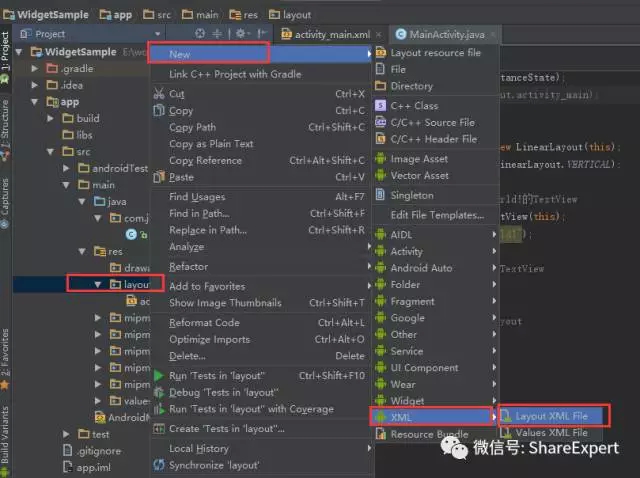This screenshot has height=478, width=640.
Task: Click the green Run Tests arrow icon
Action: [159, 376]
